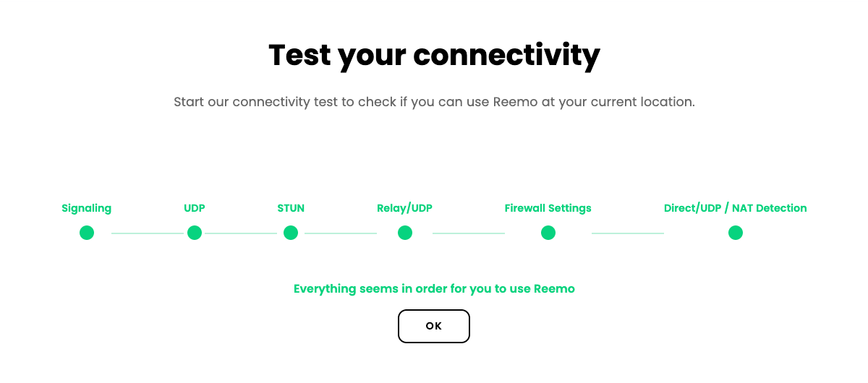Select the STUN step status dot
This screenshot has height=383, width=868.
(x=291, y=233)
